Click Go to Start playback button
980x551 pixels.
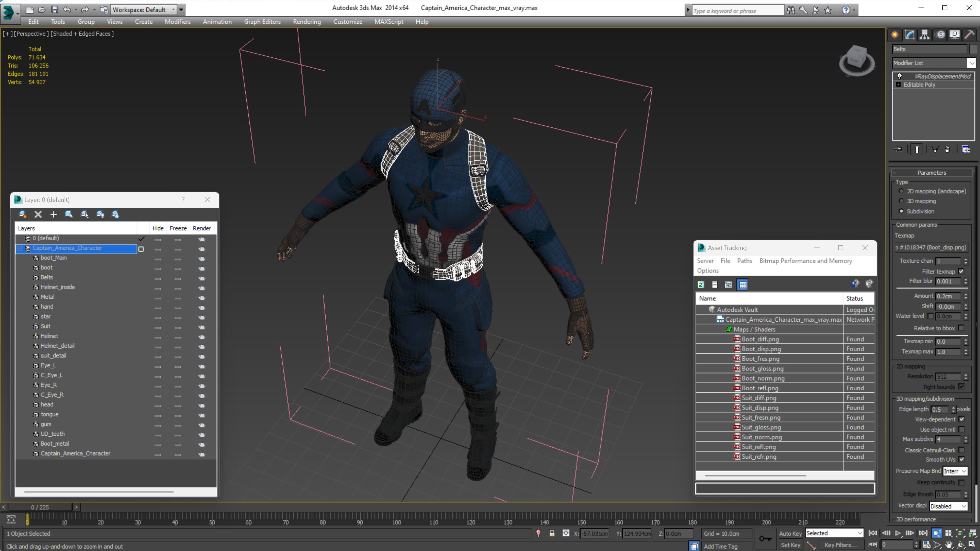(873, 533)
